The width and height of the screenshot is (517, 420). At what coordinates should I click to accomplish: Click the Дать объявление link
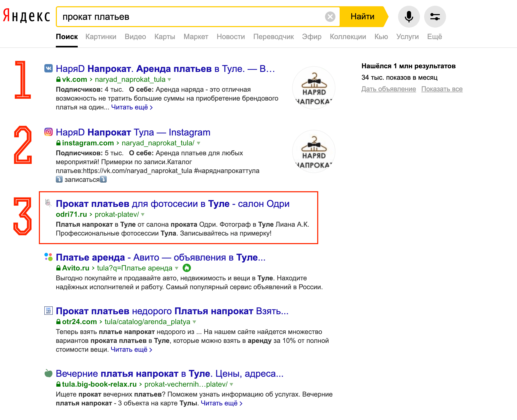pyautogui.click(x=389, y=89)
